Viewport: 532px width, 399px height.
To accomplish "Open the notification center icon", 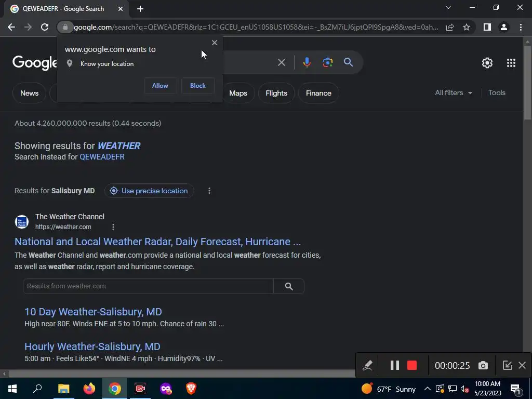I will [515, 389].
